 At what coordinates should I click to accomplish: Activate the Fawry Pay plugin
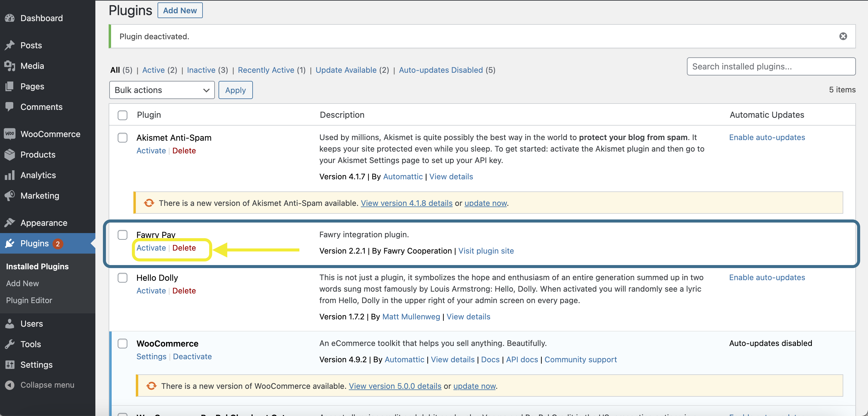151,248
